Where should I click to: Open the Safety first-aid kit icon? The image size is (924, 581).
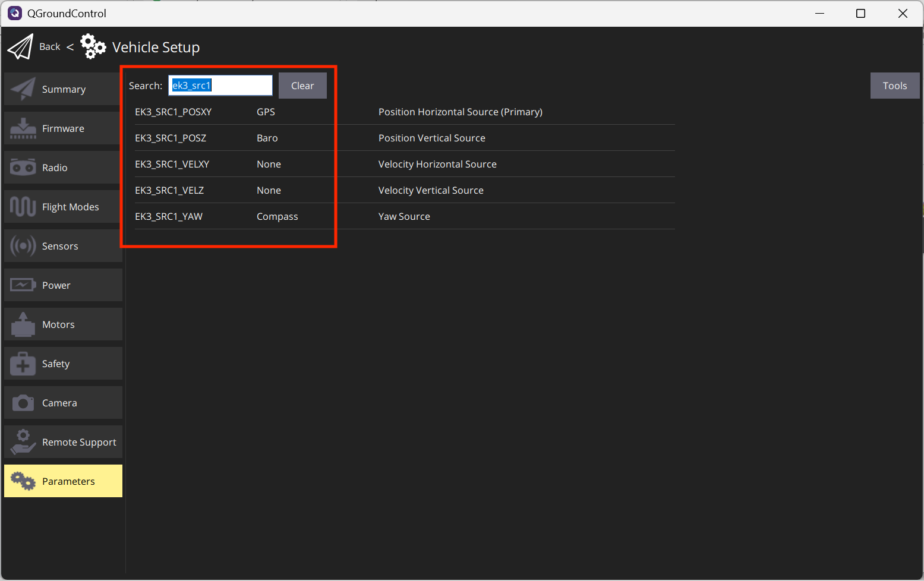pyautogui.click(x=23, y=364)
